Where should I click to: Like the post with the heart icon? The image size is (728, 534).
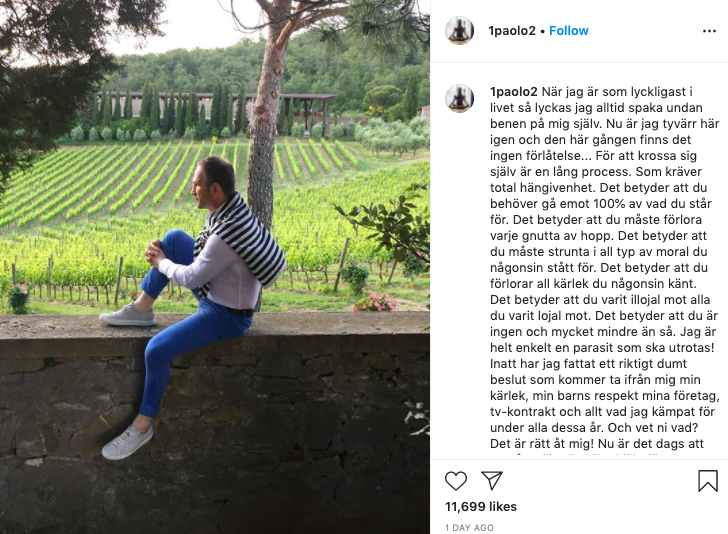click(455, 481)
